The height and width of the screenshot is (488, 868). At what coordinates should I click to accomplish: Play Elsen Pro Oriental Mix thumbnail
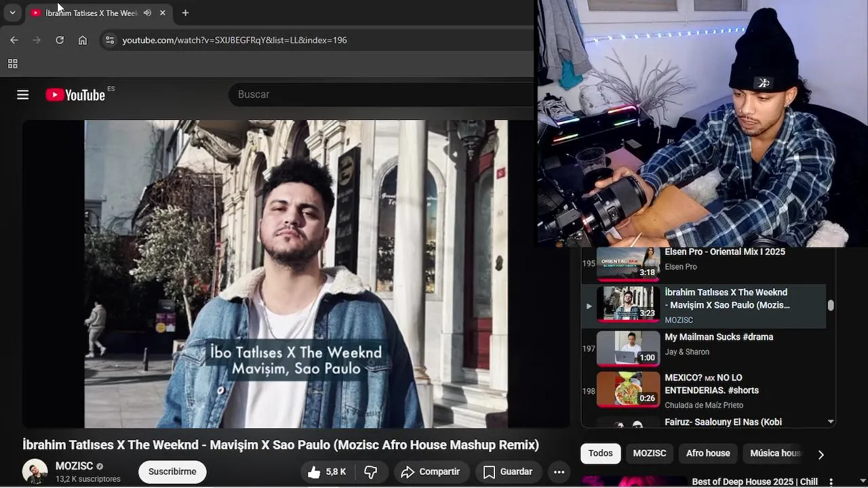click(628, 263)
